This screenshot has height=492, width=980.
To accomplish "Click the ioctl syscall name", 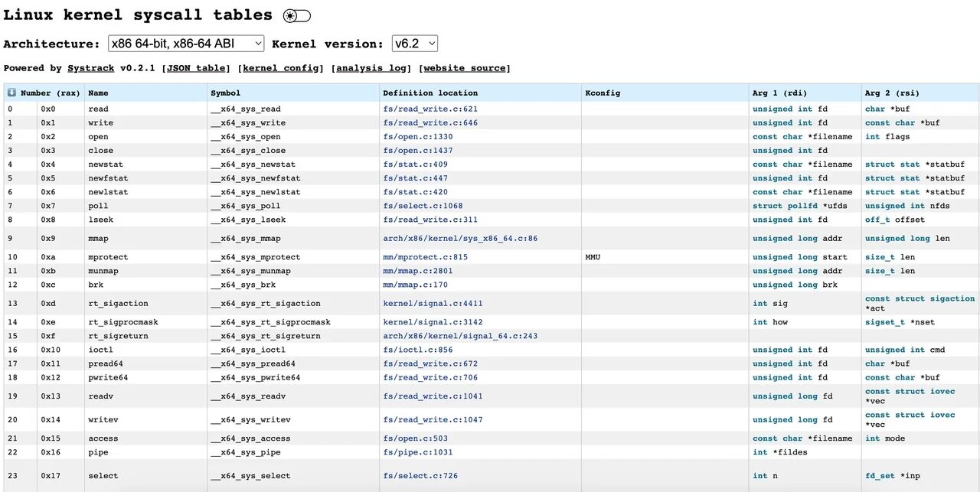I will coord(100,349).
